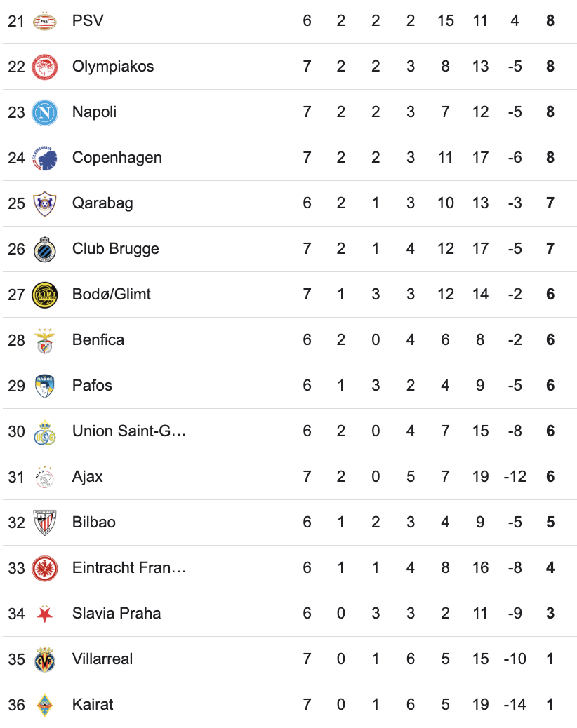Select the Ajax row's points value
This screenshot has width=577, height=728.
pos(550,477)
